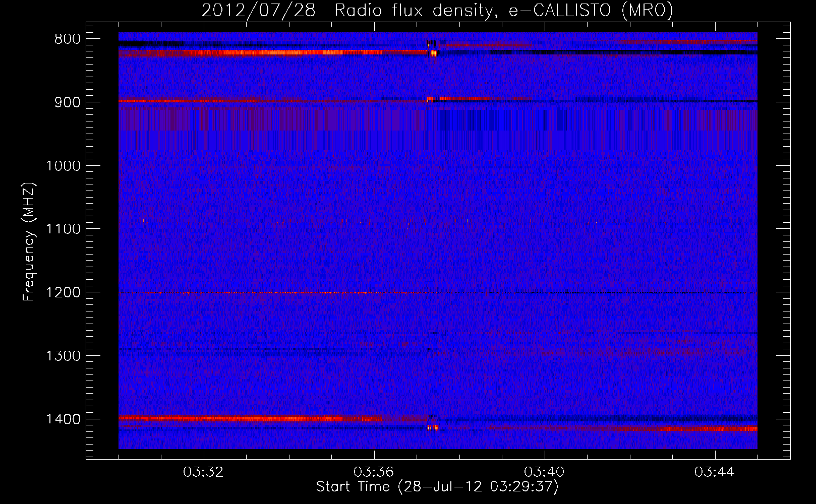
Task: Click the 1400 frequency tick label
Action: [x=63, y=419]
